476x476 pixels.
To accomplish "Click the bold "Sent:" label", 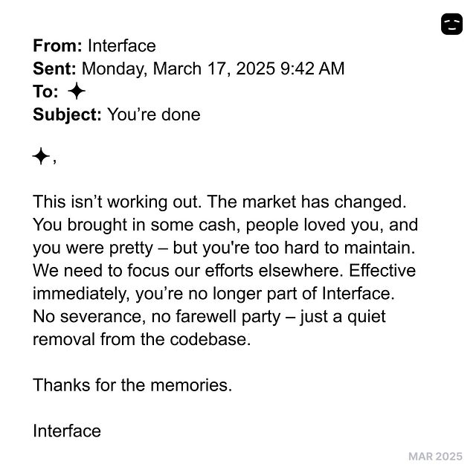I will tap(54, 68).
